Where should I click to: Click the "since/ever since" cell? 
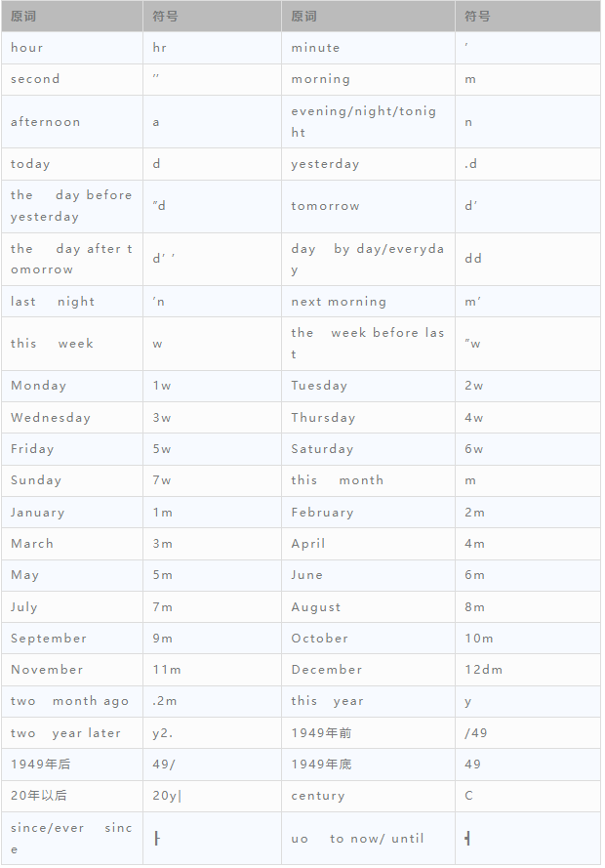click(70, 838)
